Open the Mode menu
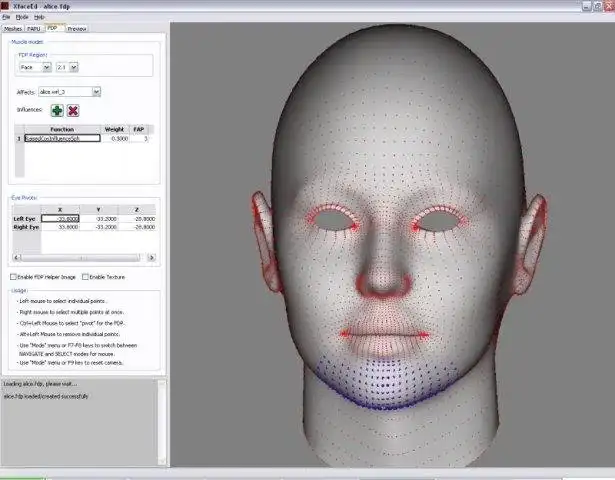Viewport: 615px width, 480px height. coord(22,17)
